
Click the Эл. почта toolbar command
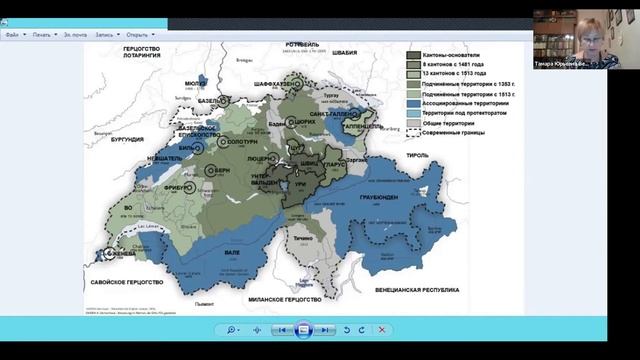(76, 35)
